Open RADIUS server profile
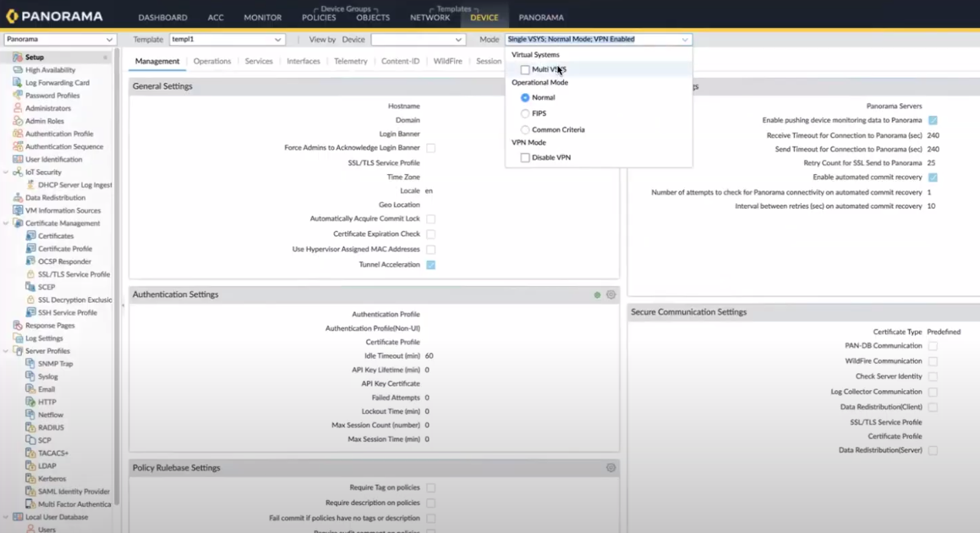980x533 pixels. [50, 428]
